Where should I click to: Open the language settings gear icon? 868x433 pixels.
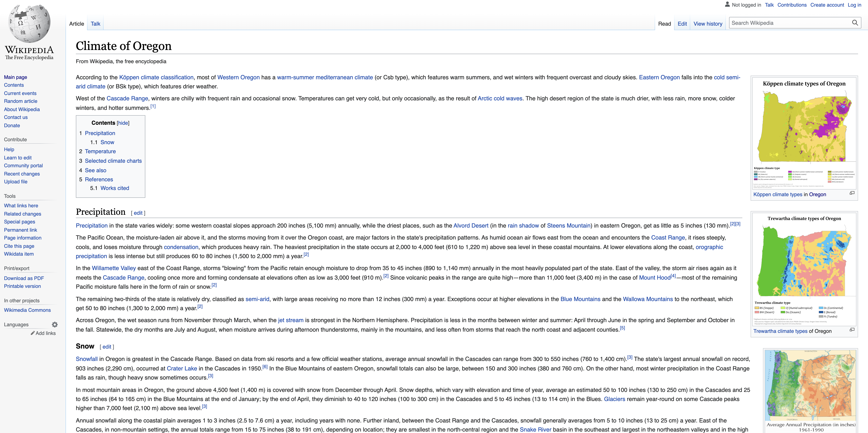tap(55, 325)
